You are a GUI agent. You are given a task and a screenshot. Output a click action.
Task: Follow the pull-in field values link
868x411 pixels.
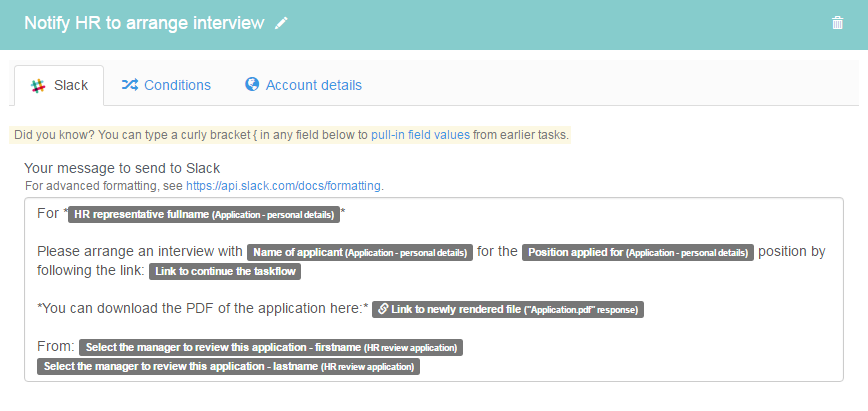click(x=420, y=135)
